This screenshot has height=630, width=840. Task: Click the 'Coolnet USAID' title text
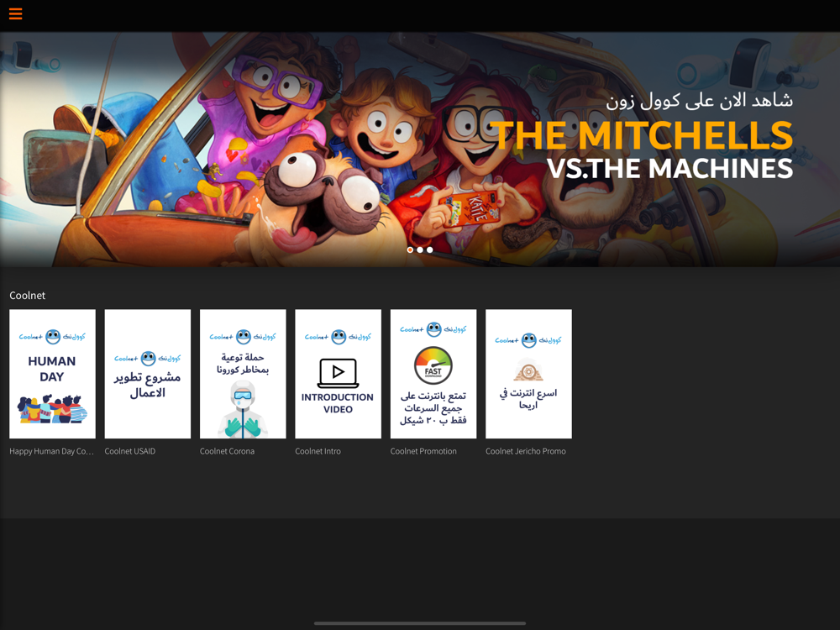130,451
